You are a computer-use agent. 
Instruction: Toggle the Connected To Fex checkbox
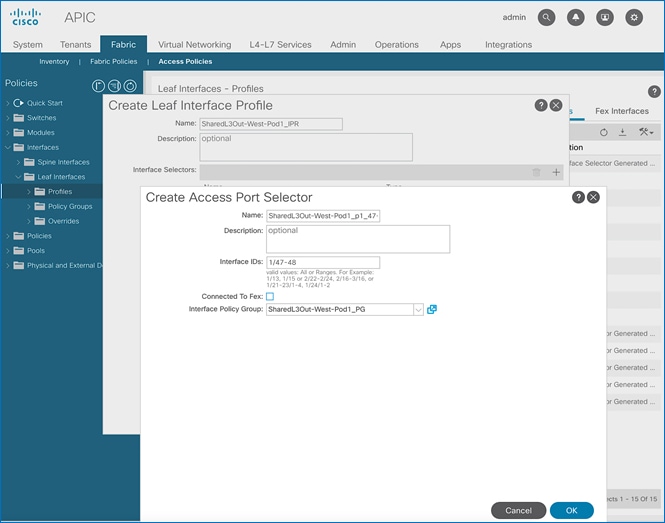(x=270, y=296)
